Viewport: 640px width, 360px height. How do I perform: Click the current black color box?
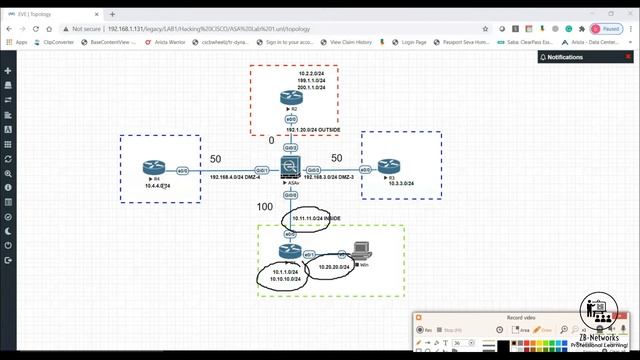pos(503,346)
